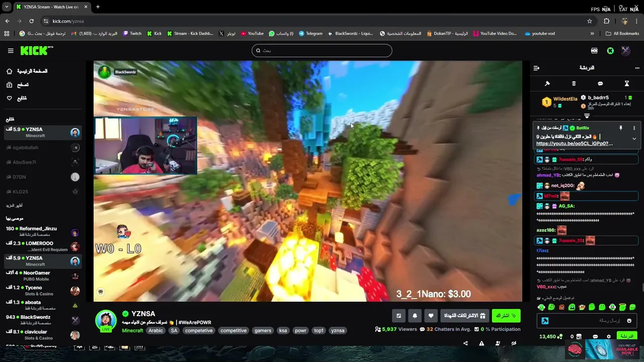Open a new browser tab
644x362 pixels.
(98, 7)
